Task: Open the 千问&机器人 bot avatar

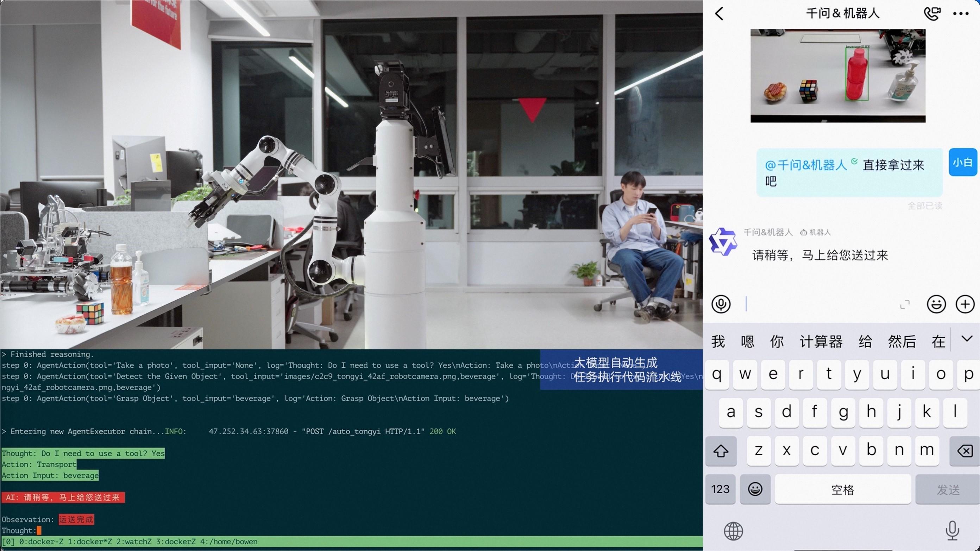Action: (722, 242)
